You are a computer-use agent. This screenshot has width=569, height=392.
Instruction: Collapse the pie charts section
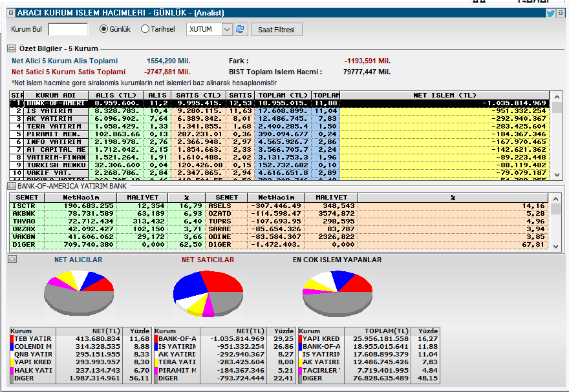pos(12,259)
